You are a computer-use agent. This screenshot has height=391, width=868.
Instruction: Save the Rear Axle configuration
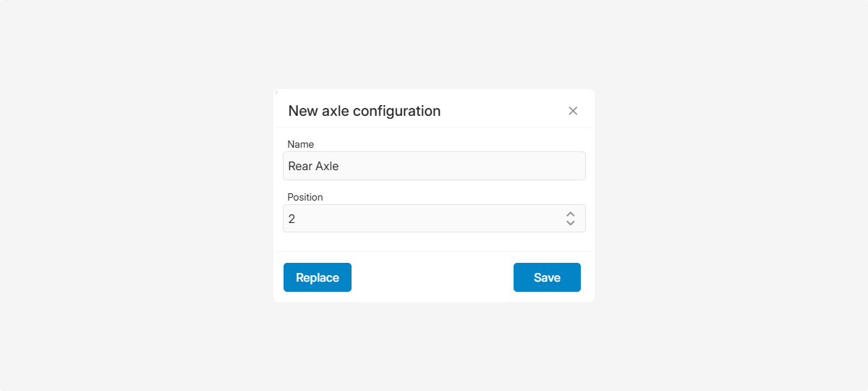547,277
